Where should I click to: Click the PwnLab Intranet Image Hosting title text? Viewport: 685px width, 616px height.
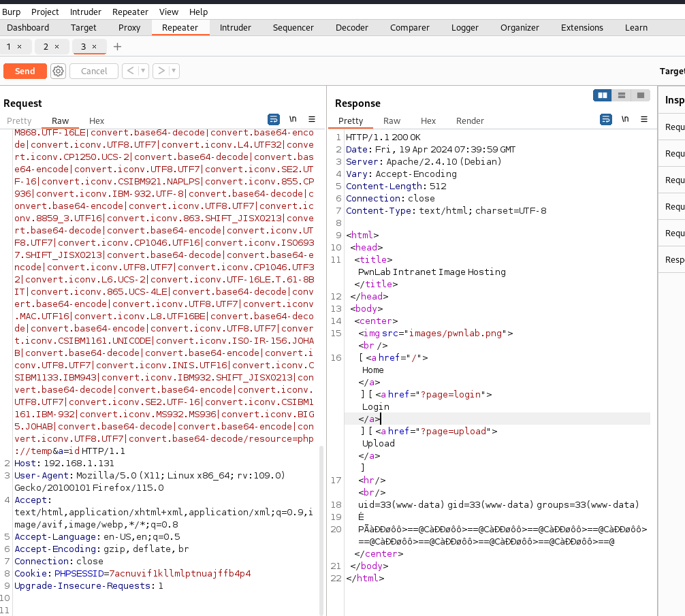pos(432,272)
